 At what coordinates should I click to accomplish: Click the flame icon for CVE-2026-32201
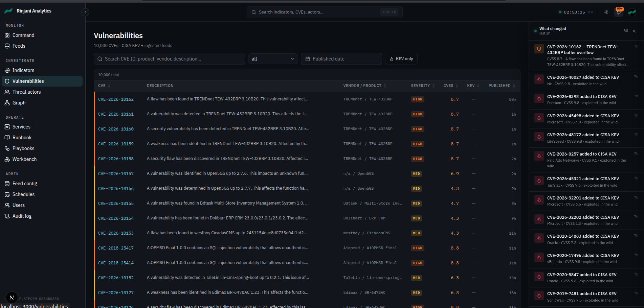539,200
